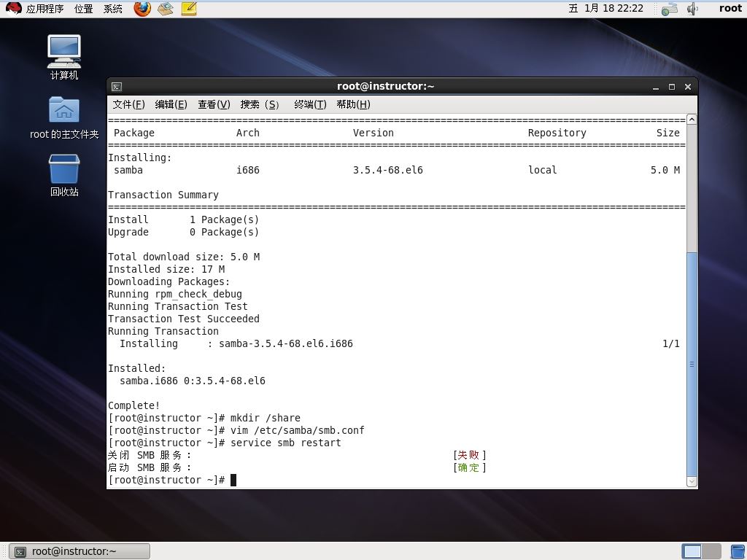The height and width of the screenshot is (560, 747).
Task: Open the 编辑(E) menu in terminal
Action: (x=171, y=104)
